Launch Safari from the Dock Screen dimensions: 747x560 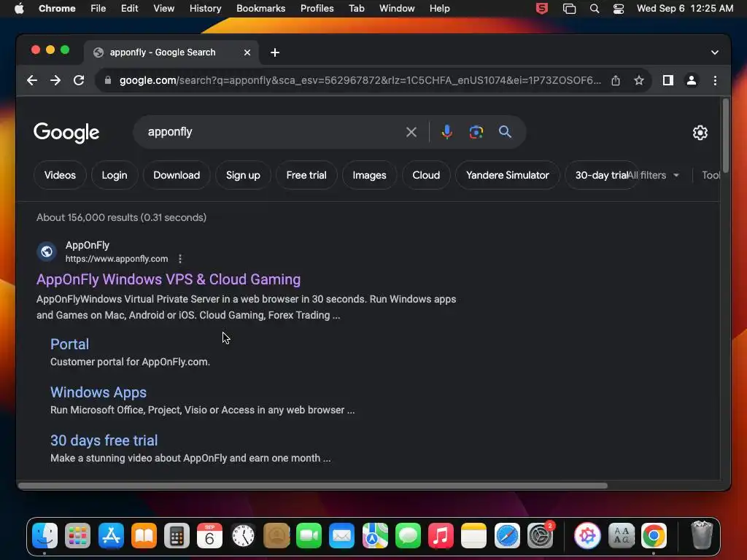(x=507, y=535)
